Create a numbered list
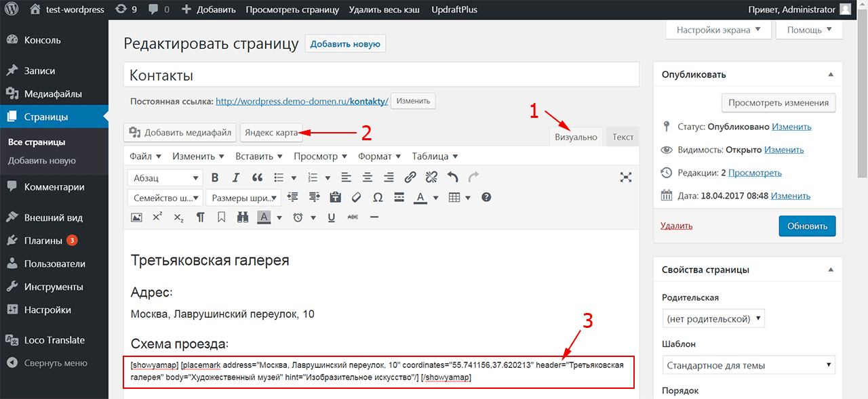 click(x=313, y=177)
